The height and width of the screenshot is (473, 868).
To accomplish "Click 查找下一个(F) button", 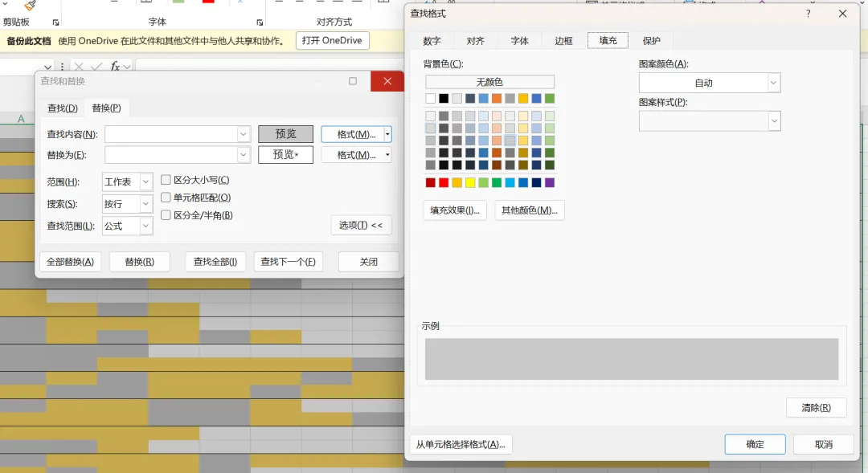I will click(288, 262).
